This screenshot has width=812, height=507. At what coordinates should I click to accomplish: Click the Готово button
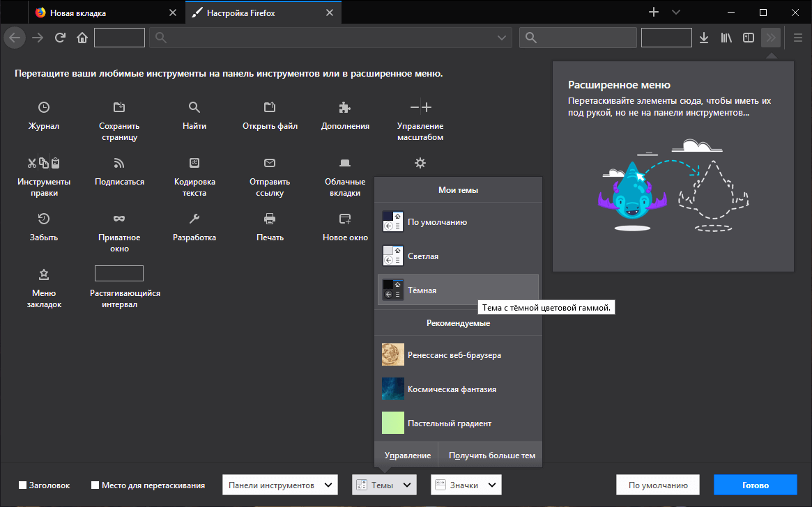click(755, 485)
